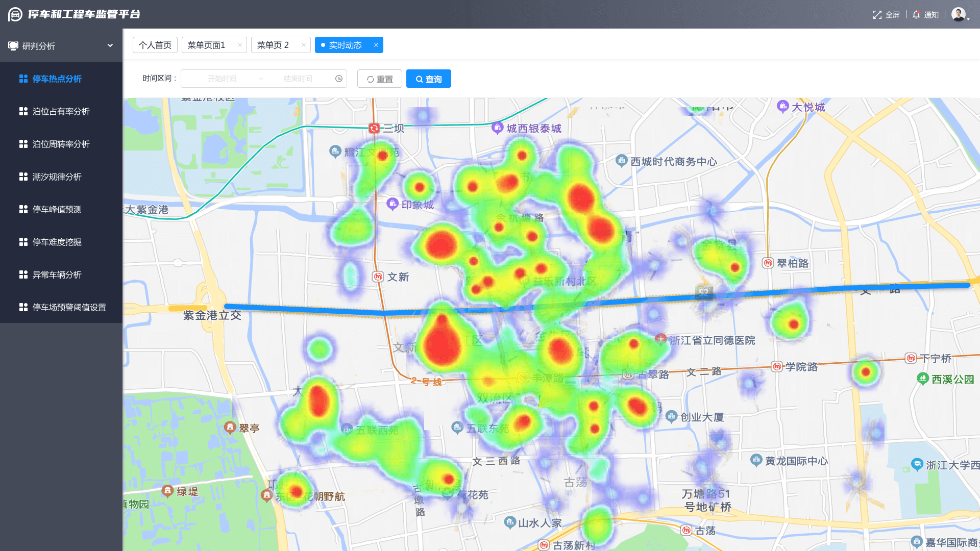Click the 城西银泰城 map marker
Image resolution: width=980 pixels, height=551 pixels.
497,128
